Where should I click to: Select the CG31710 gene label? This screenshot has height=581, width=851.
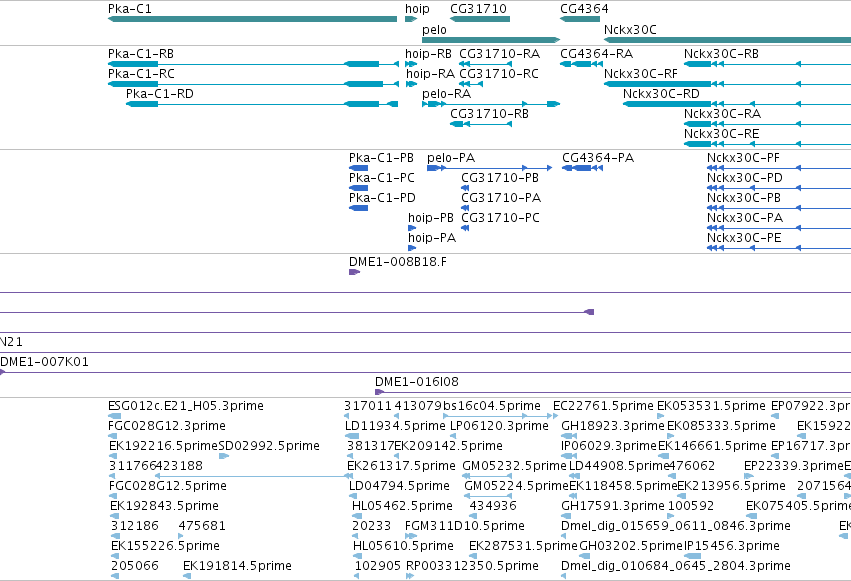click(x=478, y=9)
